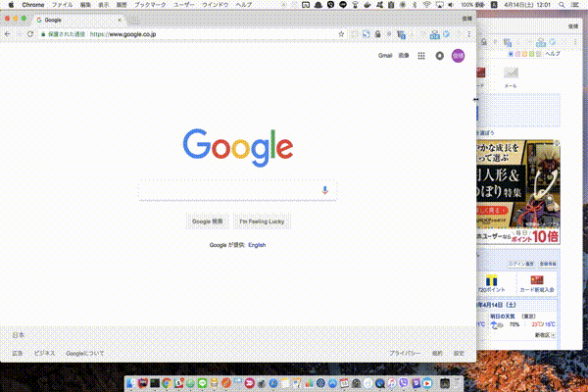Screen dimensions: 588x392
Task: Click the voice search microphone icon
Action: [x=324, y=190]
